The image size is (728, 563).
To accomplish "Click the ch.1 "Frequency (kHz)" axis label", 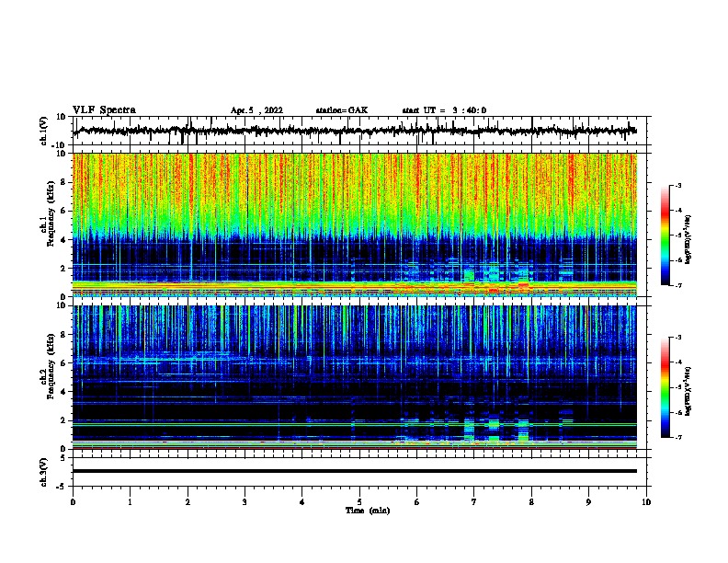I will [51, 213].
